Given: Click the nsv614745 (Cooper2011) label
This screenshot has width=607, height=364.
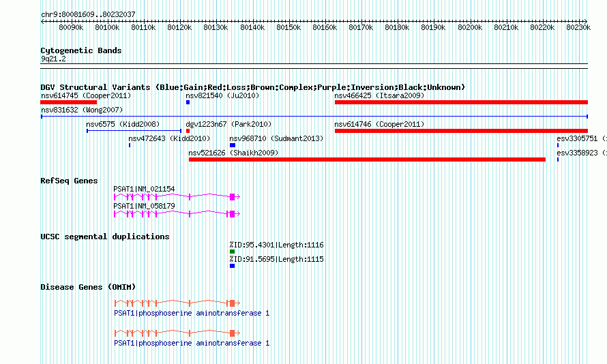Looking at the screenshot, I should (x=86, y=95).
